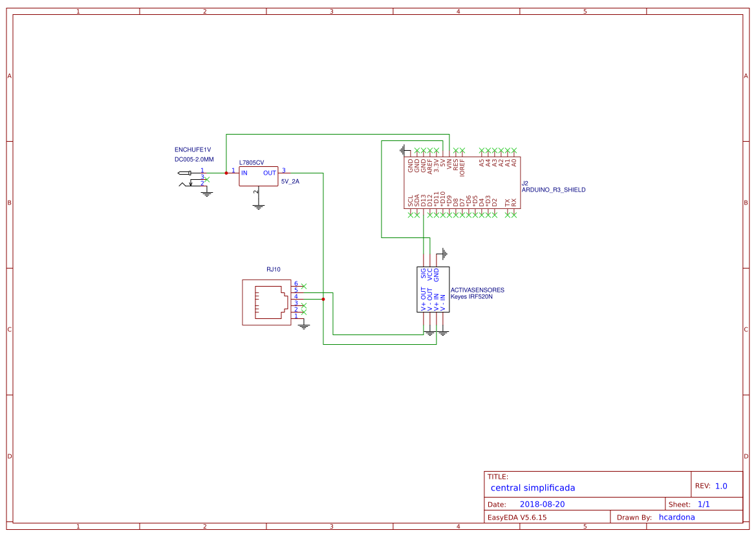Click the ENCHUFE1V reference designator

[192, 148]
